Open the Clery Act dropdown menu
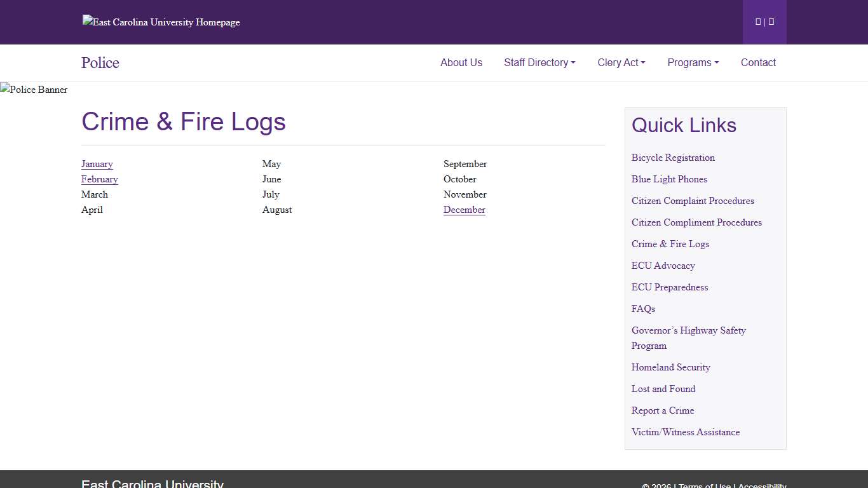This screenshot has height=488, width=868. [x=621, y=62]
